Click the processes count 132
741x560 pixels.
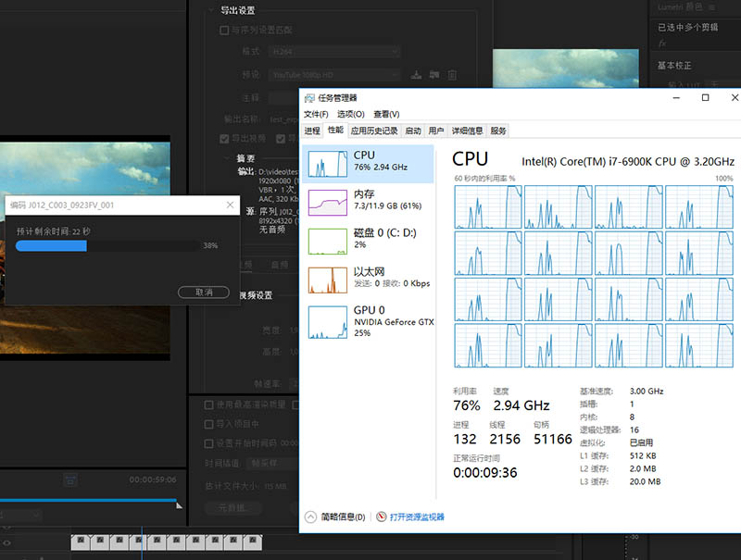point(465,439)
